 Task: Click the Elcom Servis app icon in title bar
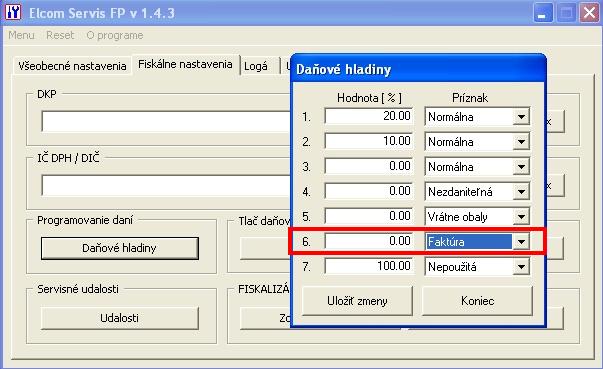point(13,12)
